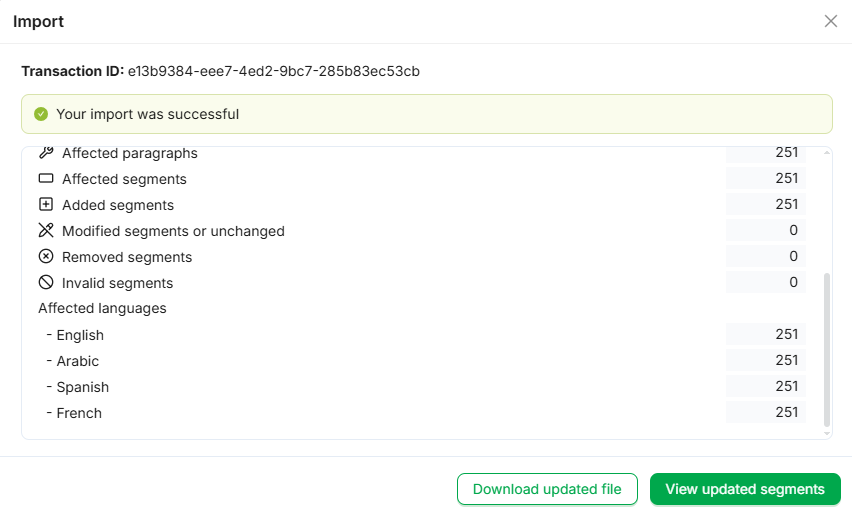Select the Spanish language row

[x=82, y=387]
